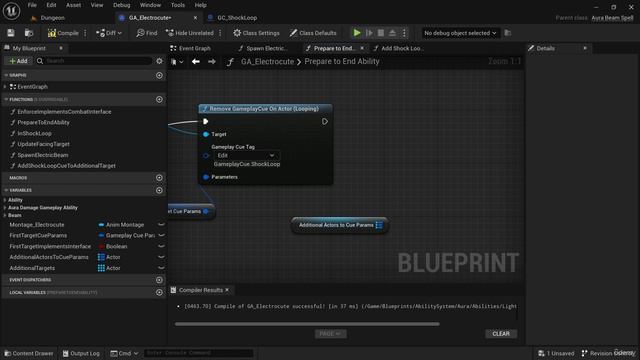Clear the compiler results
Screen dimensions: 640x360
pos(501,334)
